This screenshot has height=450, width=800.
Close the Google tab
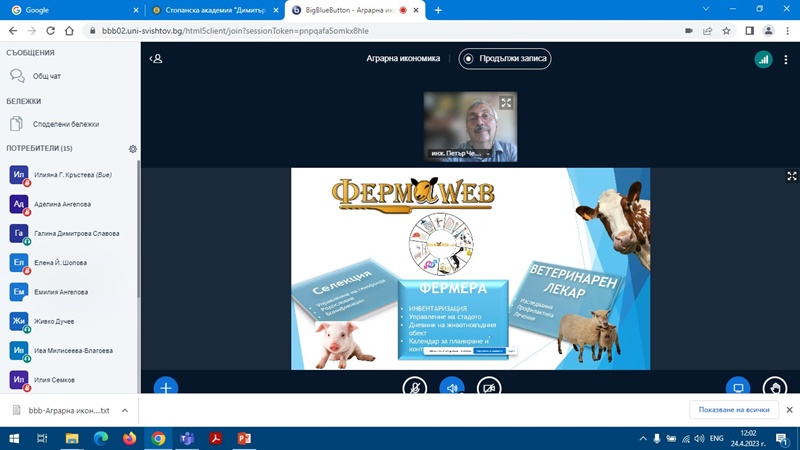point(136,10)
